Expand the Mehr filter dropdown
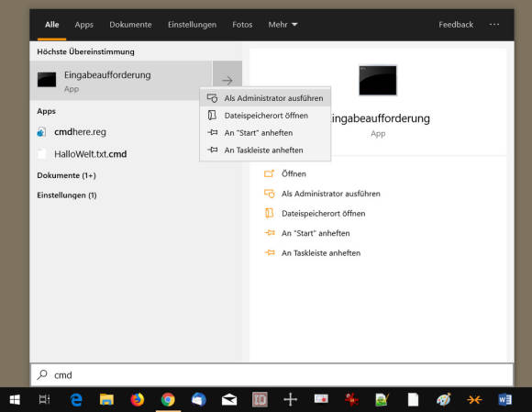Screen dimensions: 532x412 tap(283, 25)
